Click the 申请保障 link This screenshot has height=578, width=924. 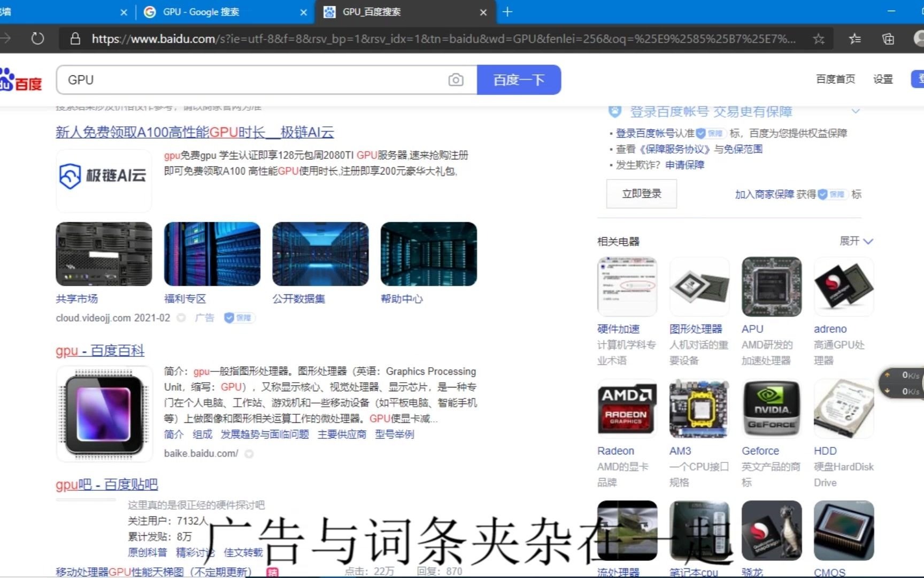(685, 165)
